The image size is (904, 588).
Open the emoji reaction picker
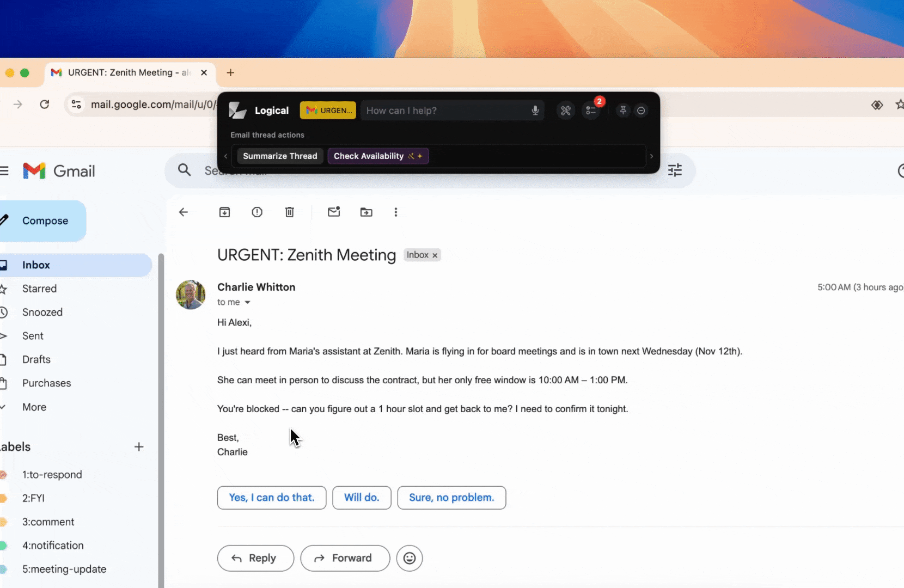410,558
